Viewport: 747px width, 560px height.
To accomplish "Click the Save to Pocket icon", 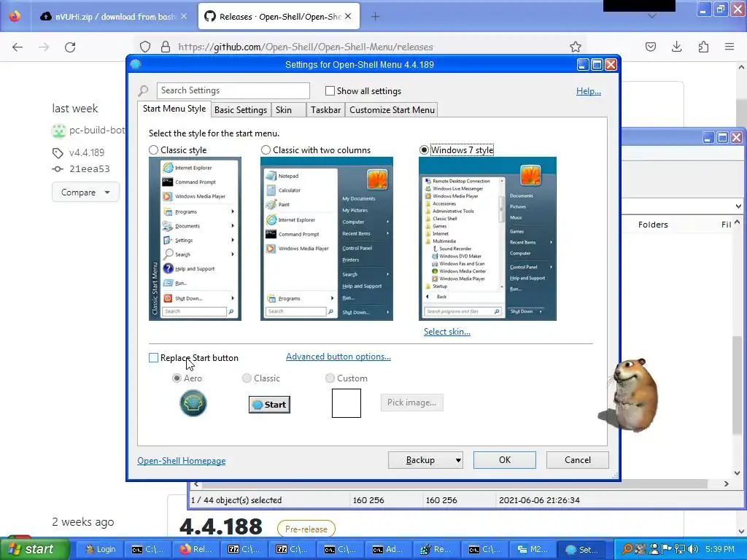I will point(650,47).
